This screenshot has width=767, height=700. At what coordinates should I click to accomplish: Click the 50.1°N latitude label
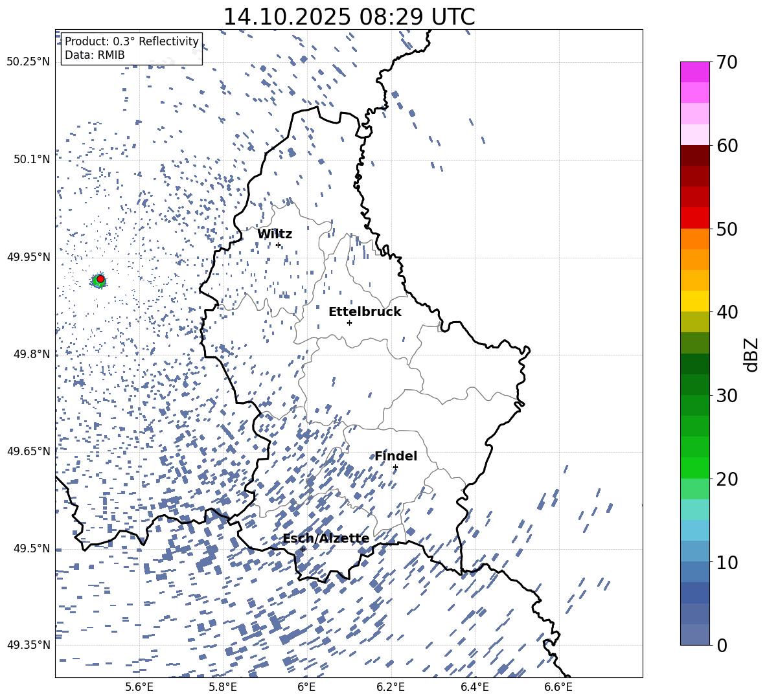32,159
